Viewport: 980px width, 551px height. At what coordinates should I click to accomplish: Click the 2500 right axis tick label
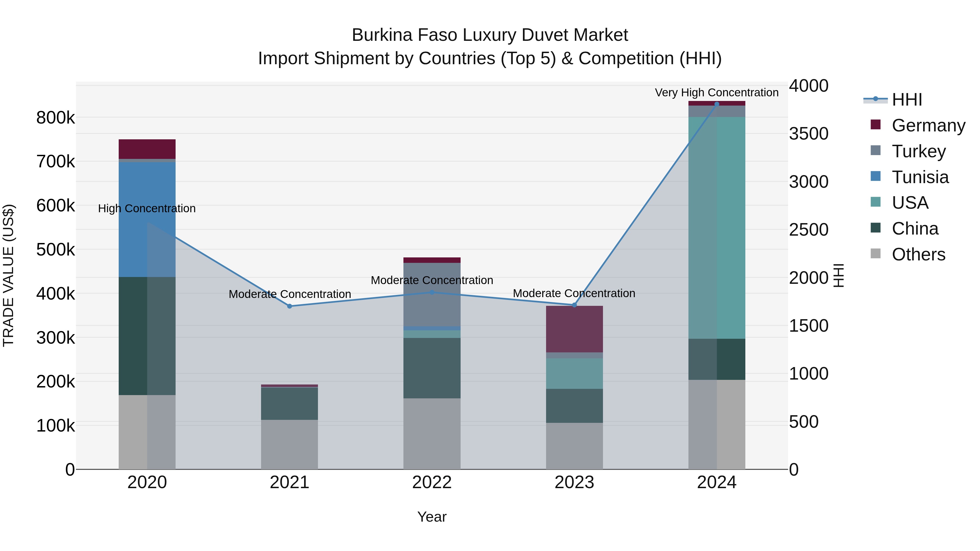tap(808, 230)
